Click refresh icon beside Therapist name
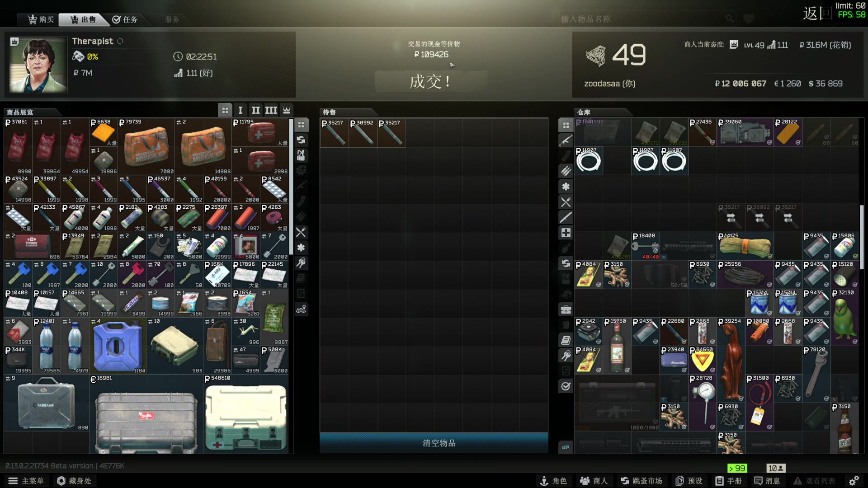The height and width of the screenshot is (488, 868). point(120,41)
